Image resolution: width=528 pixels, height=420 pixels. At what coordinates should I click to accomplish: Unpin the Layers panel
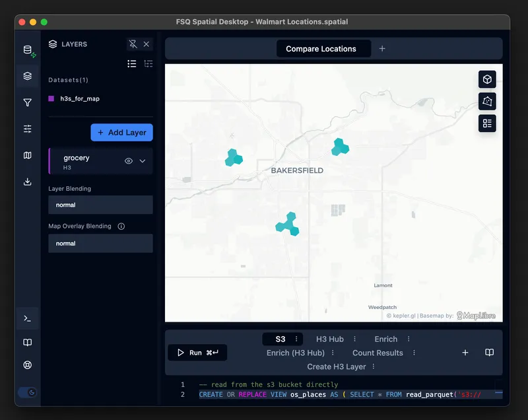[133, 44]
